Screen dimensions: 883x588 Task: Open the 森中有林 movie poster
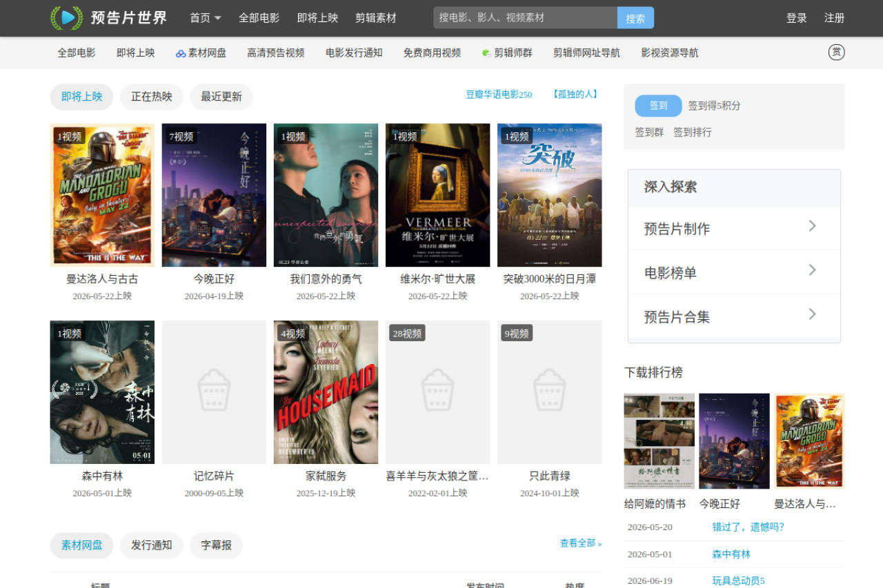(102, 392)
